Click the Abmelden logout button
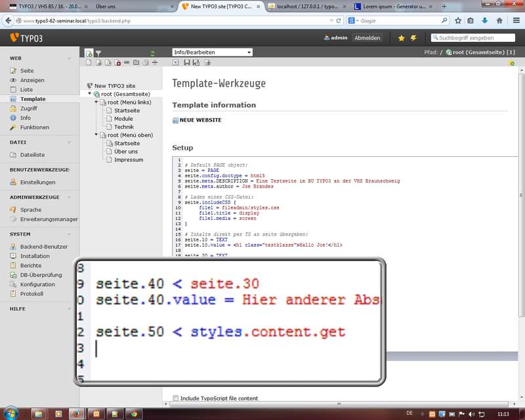Viewport: 525px width, 420px height. [x=367, y=38]
